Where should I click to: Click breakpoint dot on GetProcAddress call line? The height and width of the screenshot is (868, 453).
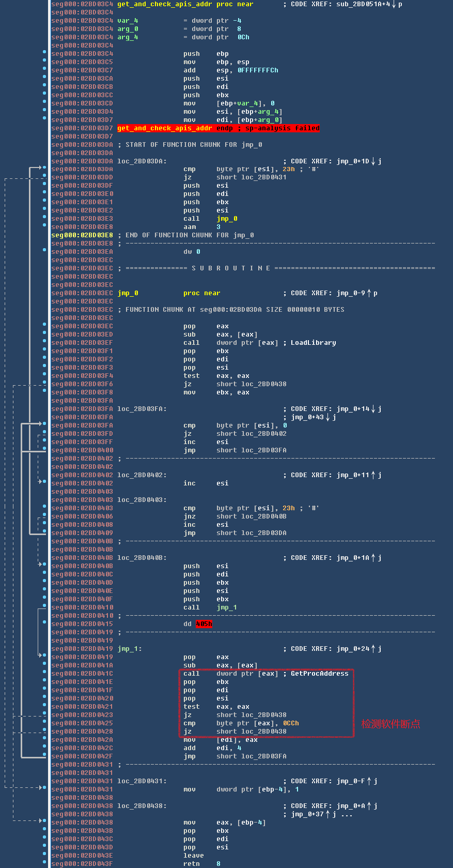click(x=44, y=673)
